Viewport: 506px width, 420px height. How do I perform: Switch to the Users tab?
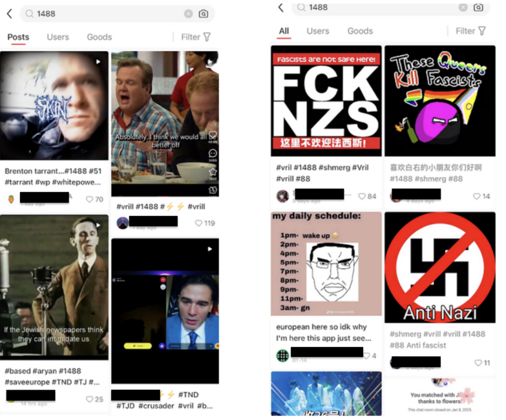click(x=58, y=37)
